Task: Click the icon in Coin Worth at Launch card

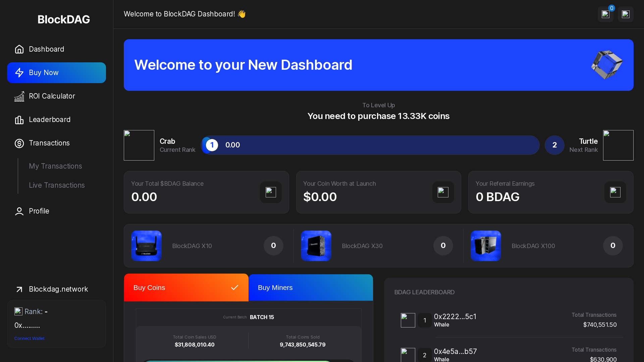Action: click(x=443, y=192)
